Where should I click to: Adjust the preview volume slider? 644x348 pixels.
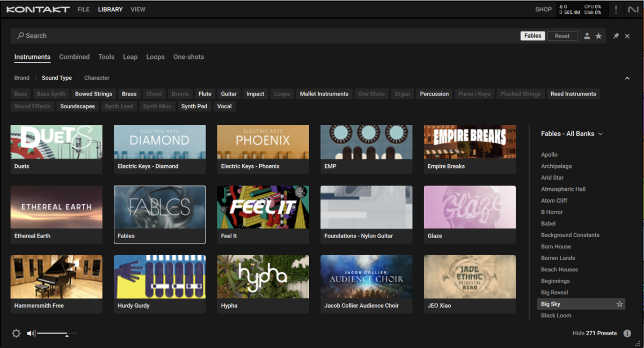(57, 334)
